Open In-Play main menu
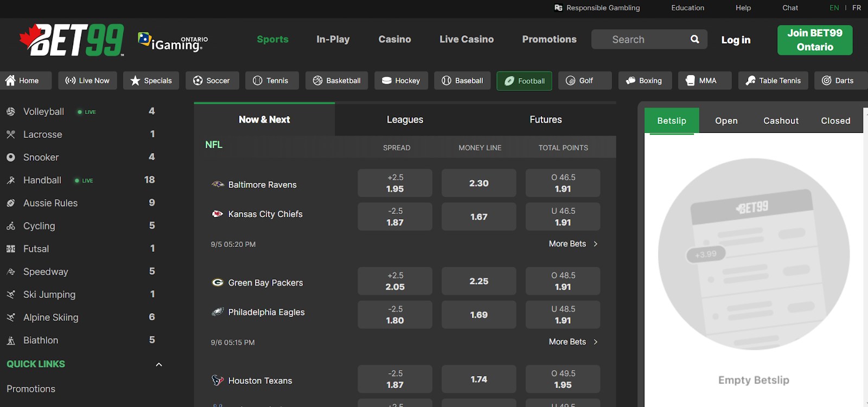This screenshot has width=868, height=407. tap(333, 39)
